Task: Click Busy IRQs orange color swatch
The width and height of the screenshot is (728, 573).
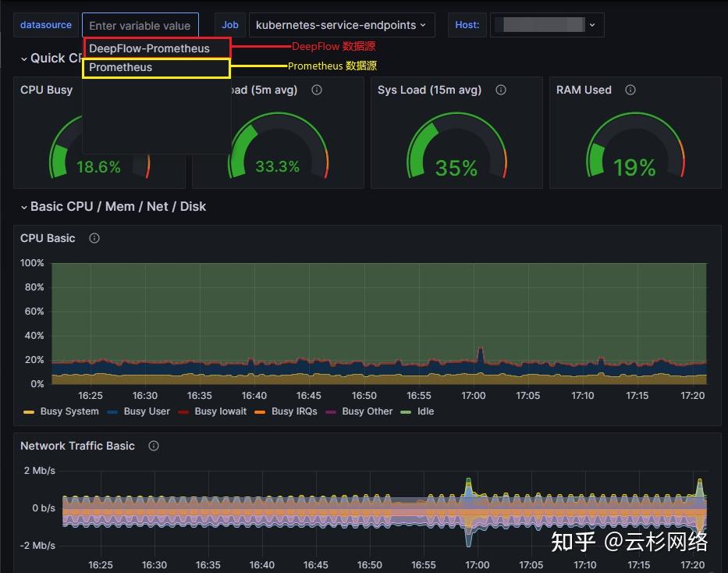Action: point(260,412)
